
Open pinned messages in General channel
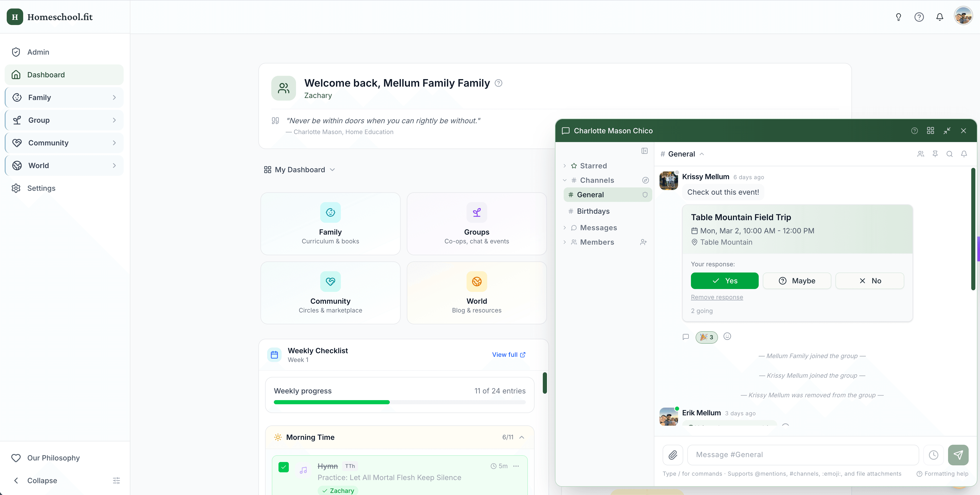point(935,154)
